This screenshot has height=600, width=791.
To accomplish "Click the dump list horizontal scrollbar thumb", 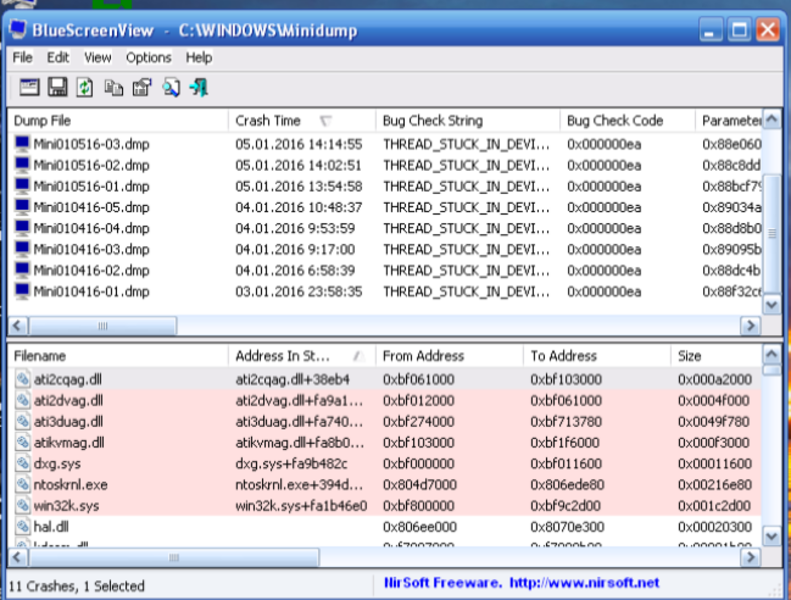I will [x=102, y=325].
